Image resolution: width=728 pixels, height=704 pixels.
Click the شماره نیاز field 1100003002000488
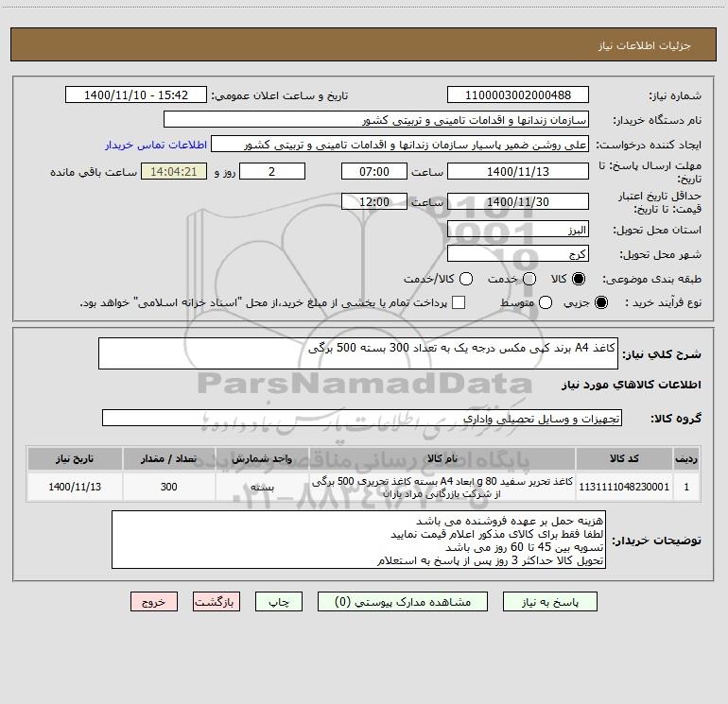pos(518,95)
